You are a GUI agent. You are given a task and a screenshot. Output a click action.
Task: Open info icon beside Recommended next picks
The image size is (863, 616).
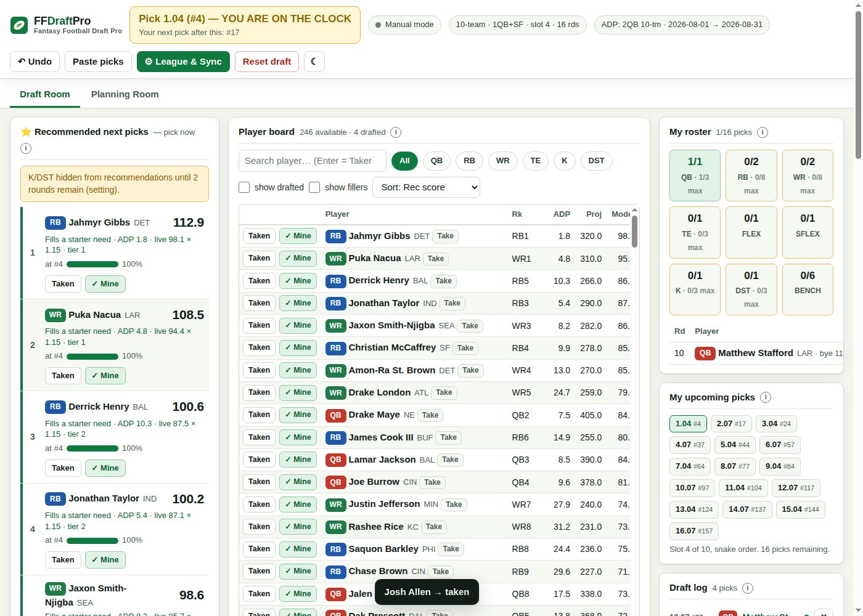(x=26, y=148)
